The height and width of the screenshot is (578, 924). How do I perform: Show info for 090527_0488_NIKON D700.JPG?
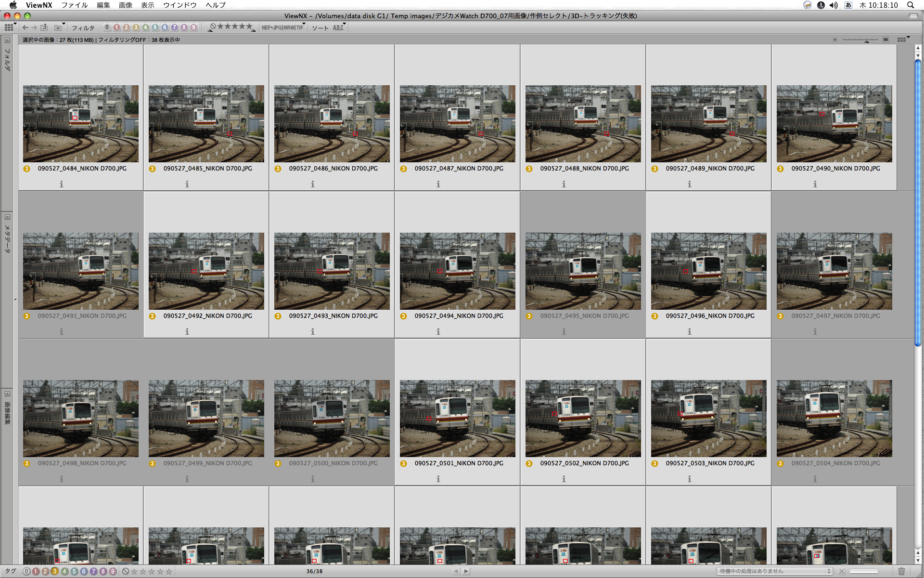pyautogui.click(x=564, y=184)
